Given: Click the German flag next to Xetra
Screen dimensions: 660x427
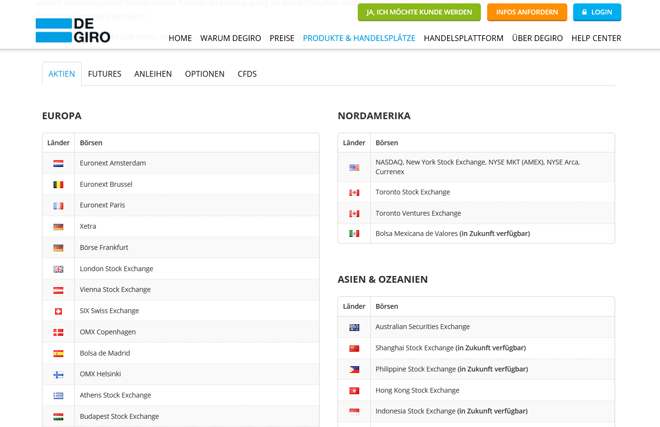Looking at the screenshot, I should (59, 227).
